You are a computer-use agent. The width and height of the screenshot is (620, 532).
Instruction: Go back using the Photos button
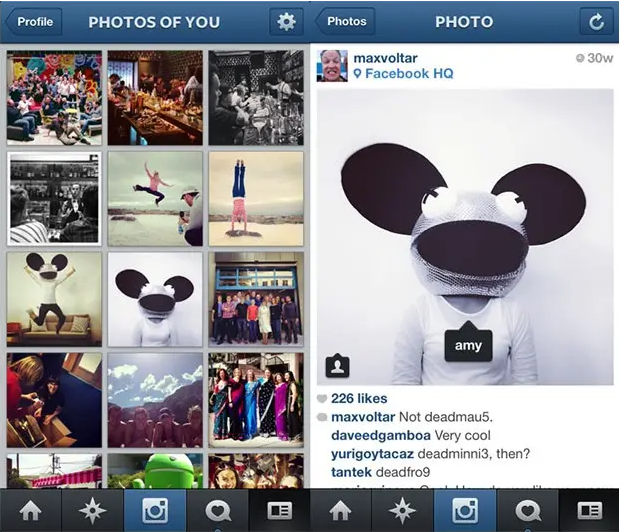click(346, 21)
